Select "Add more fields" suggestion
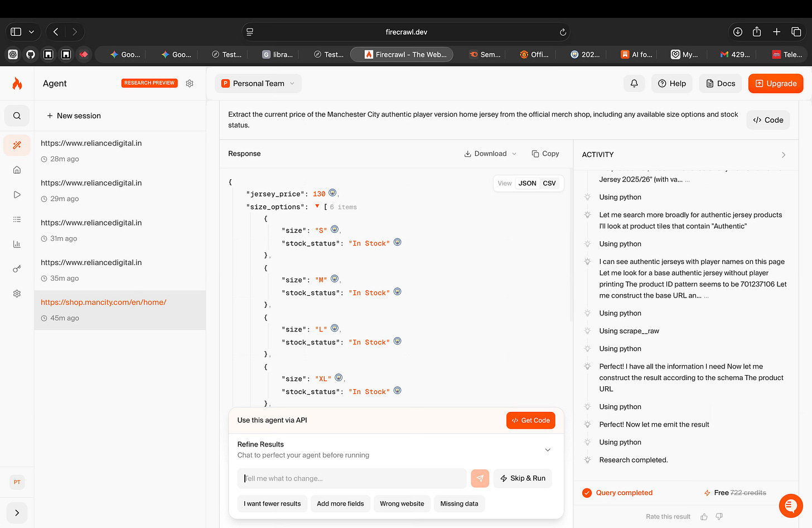The image size is (812, 528). click(x=340, y=503)
